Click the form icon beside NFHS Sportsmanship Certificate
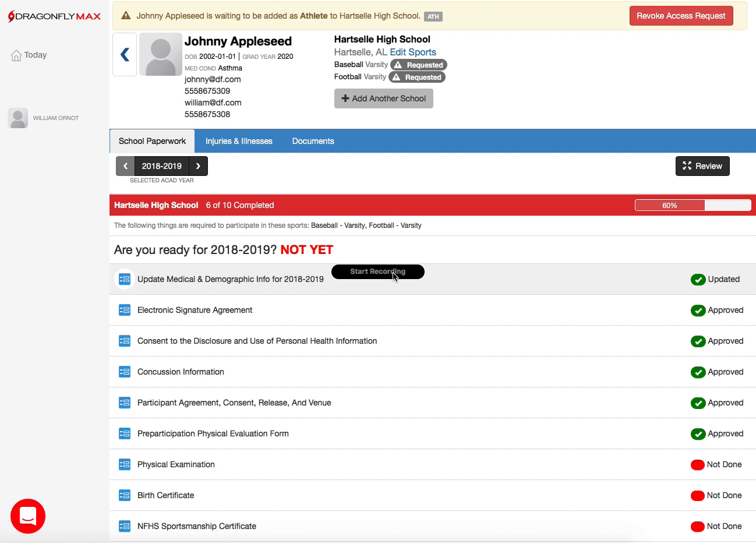Image resolution: width=756 pixels, height=543 pixels. (x=125, y=526)
